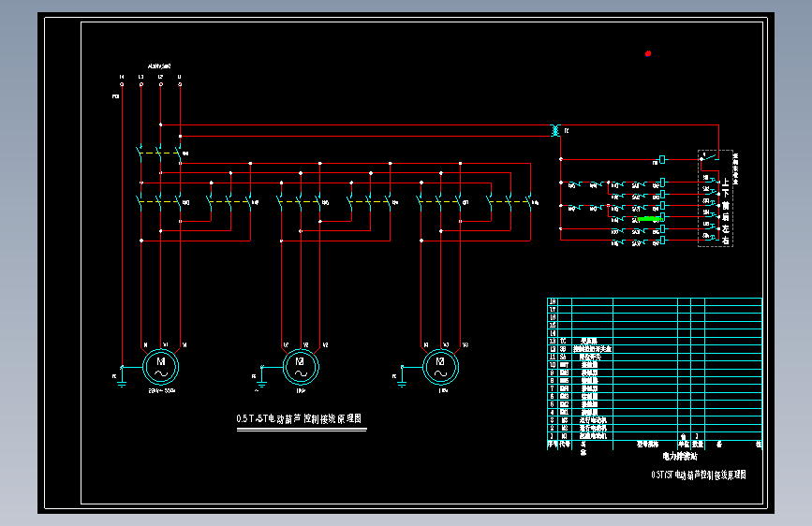Screen dimensions: 812x526
Task: Select title block text 电动葫芦控制接线原理图 at bottom right
Action: (x=699, y=475)
